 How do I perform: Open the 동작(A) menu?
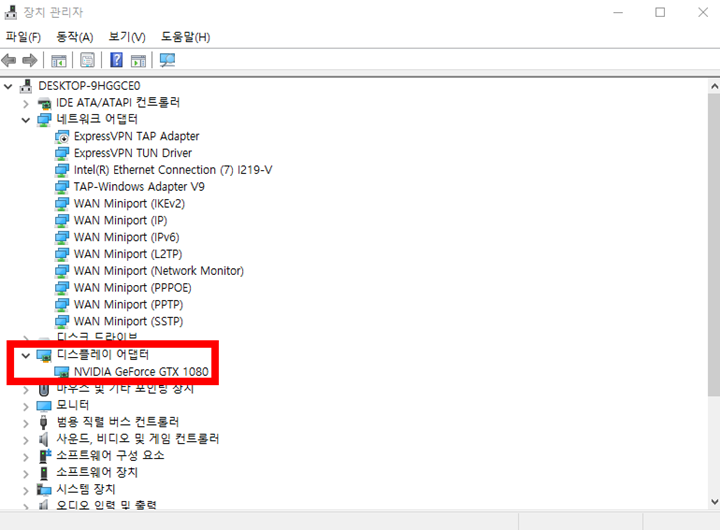tap(75, 37)
